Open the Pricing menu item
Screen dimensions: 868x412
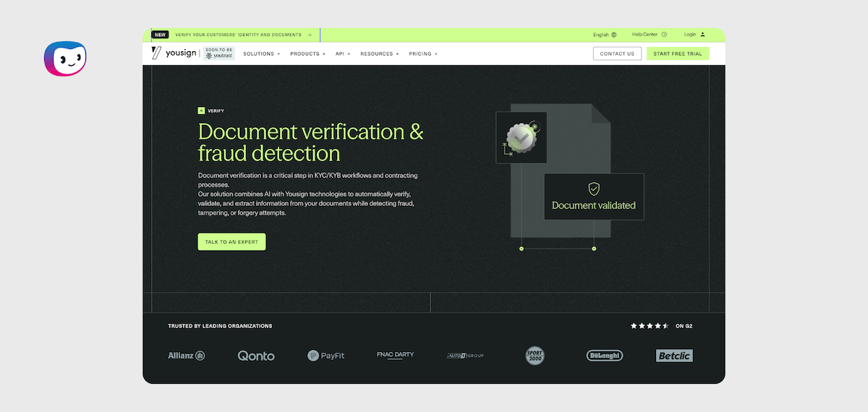click(423, 53)
